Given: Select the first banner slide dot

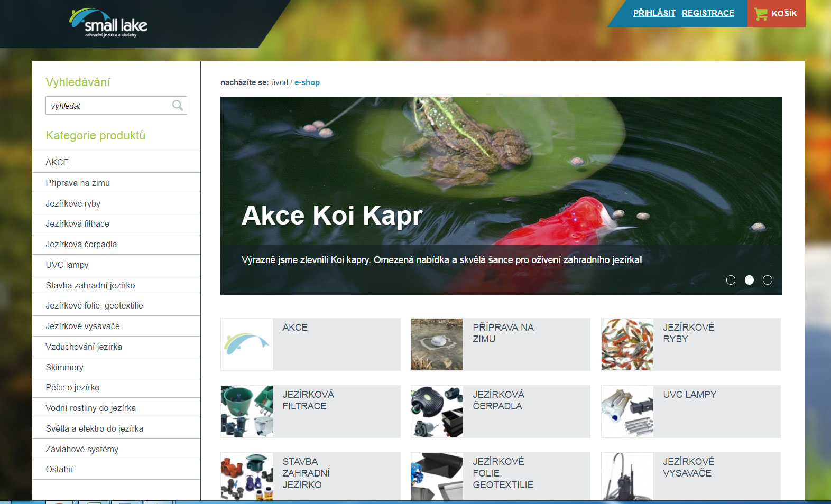Looking at the screenshot, I should [x=731, y=280].
